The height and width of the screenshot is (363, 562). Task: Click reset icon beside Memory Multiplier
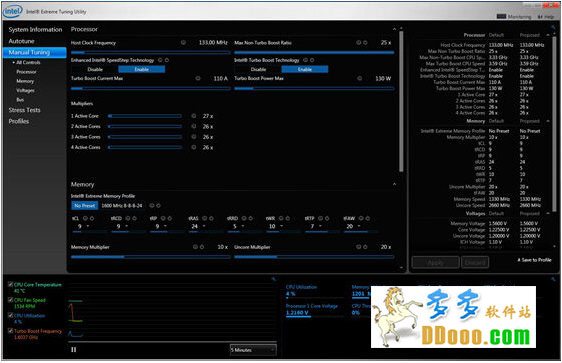[x=202, y=247]
